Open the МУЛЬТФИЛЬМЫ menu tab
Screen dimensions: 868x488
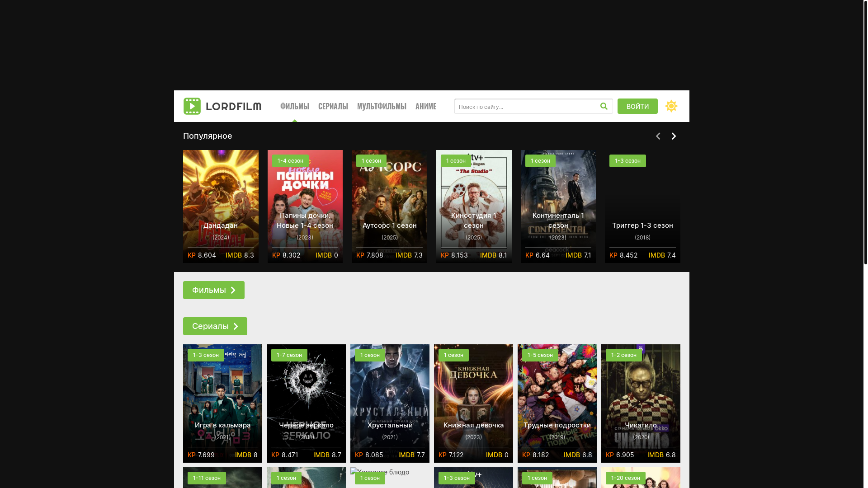click(x=382, y=106)
